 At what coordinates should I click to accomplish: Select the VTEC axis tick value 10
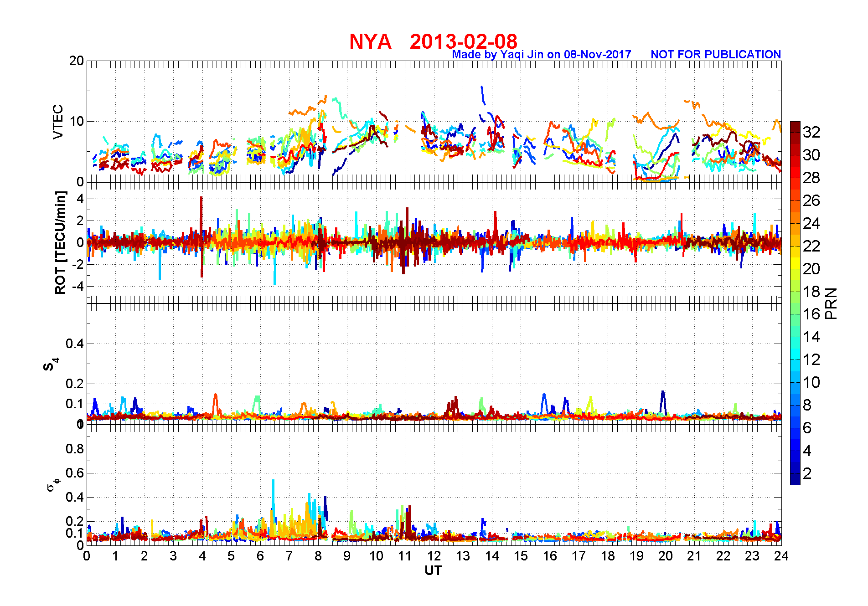pos(77,122)
